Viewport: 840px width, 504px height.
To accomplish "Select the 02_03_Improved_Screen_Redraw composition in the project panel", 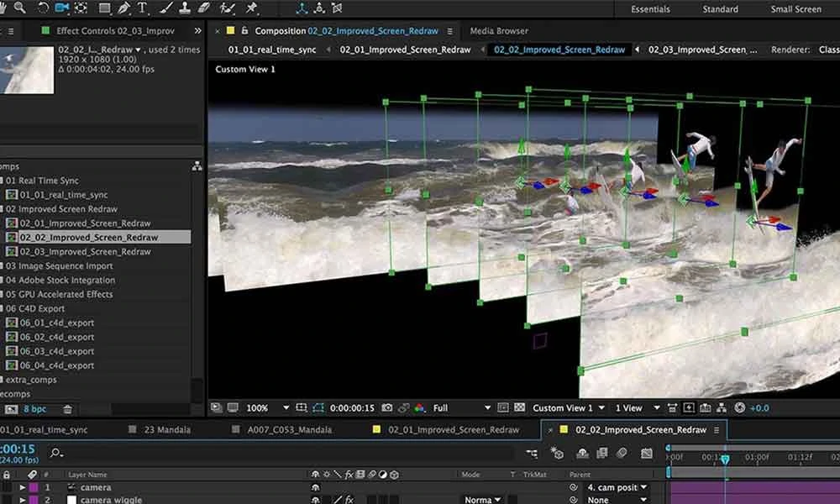I will (84, 251).
